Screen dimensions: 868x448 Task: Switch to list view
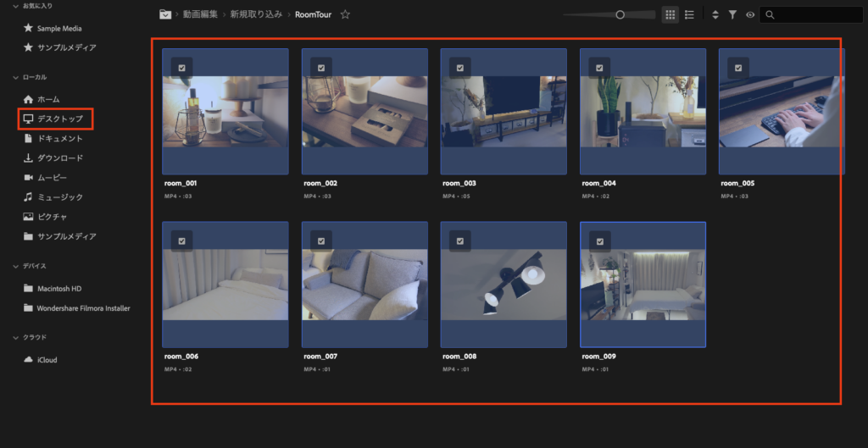pos(689,15)
